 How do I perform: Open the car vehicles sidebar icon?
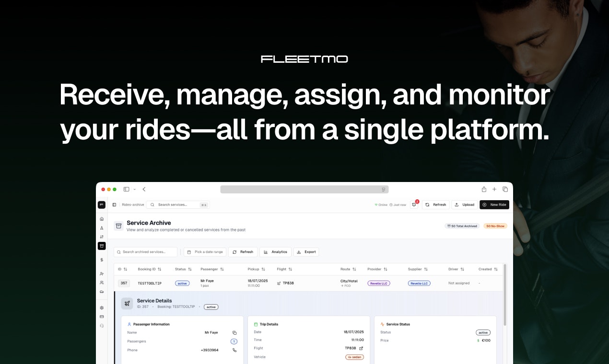point(102,291)
